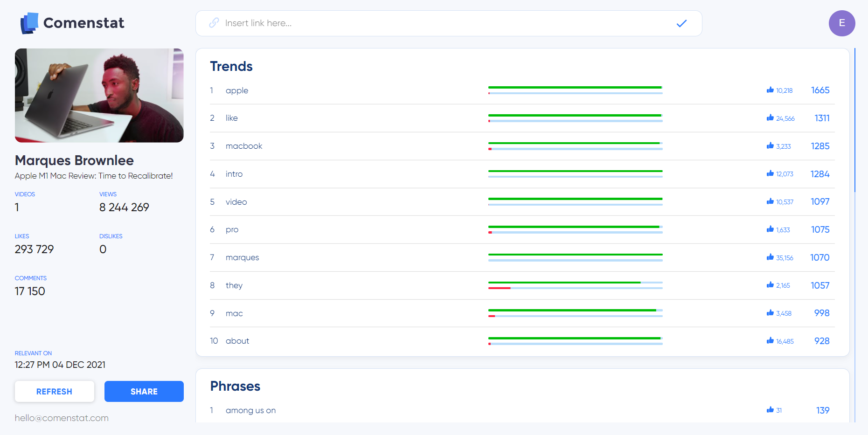The image size is (868, 435).
Task: Select the trend word mac
Action: click(x=234, y=313)
